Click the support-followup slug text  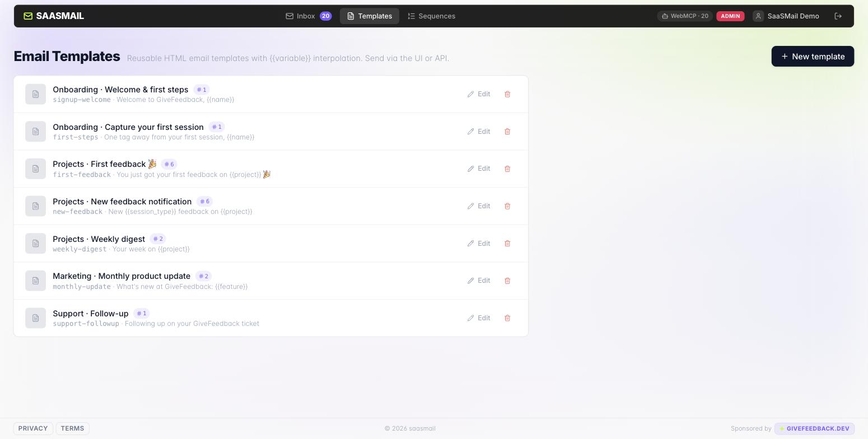[86, 324]
